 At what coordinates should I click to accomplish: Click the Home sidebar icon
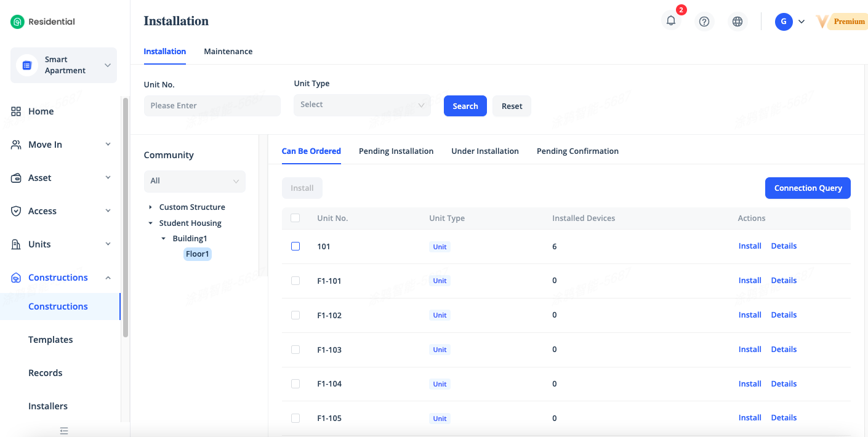tap(17, 111)
